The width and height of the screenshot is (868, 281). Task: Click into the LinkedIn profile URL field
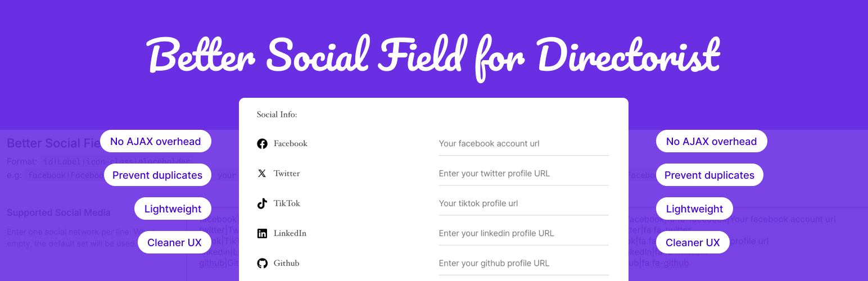coord(523,233)
